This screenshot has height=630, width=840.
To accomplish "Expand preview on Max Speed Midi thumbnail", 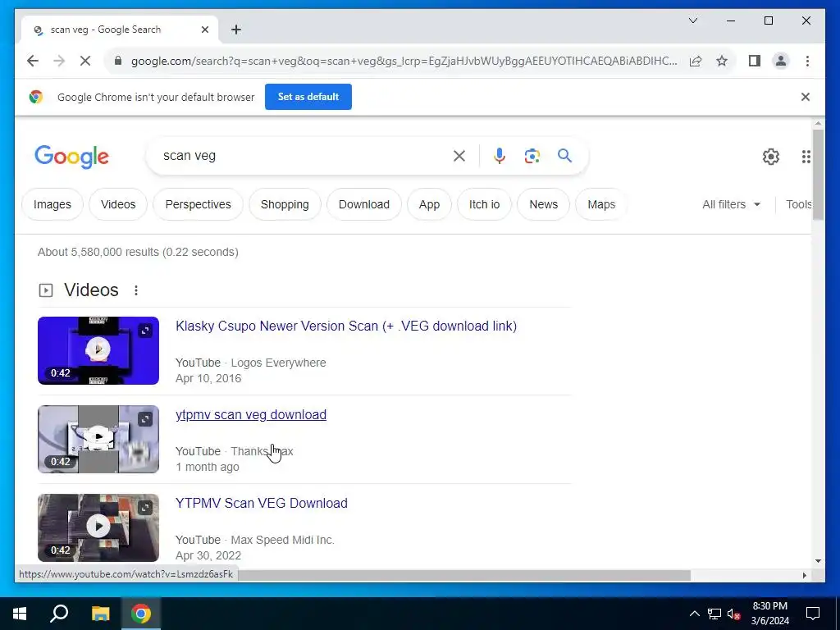I will point(145,507).
